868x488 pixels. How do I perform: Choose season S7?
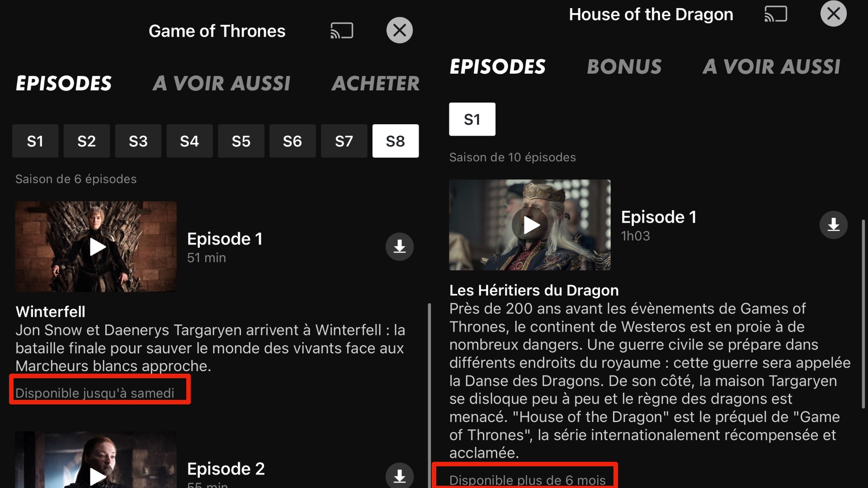[x=344, y=141]
